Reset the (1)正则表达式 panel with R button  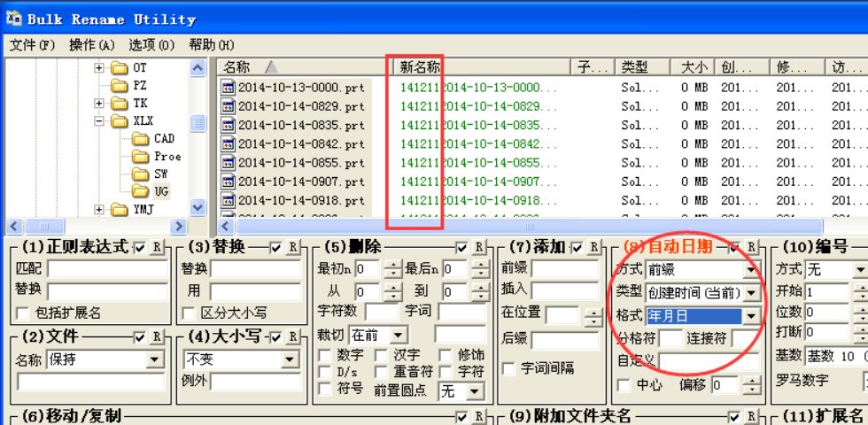157,247
